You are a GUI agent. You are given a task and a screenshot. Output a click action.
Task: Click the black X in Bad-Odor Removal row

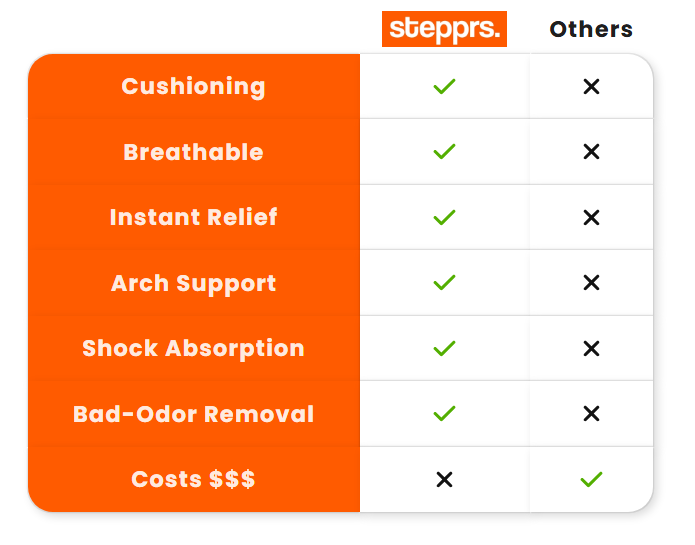coord(591,413)
